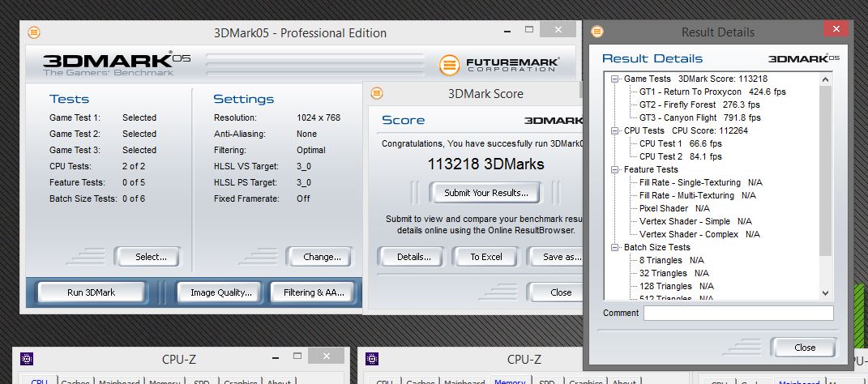
Task: Select the Pixel Shader row
Action: 674,208
